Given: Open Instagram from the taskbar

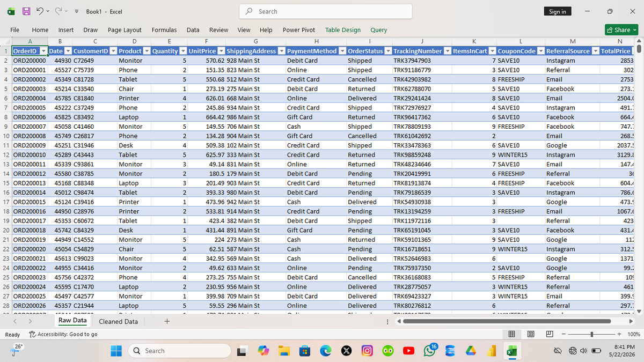Looking at the screenshot, I should (367, 351).
